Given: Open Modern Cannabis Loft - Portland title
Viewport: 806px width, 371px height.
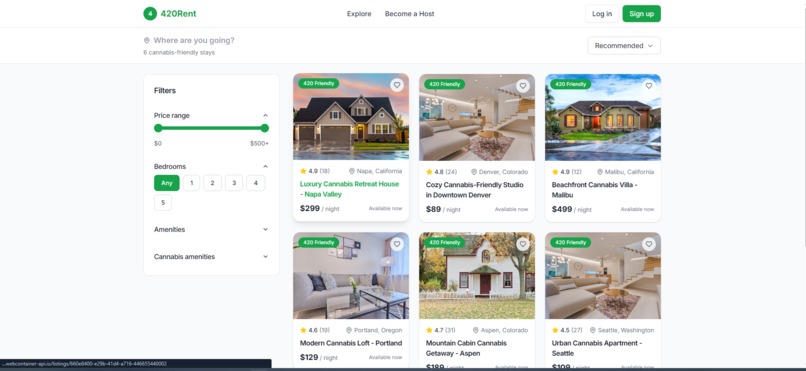Looking at the screenshot, I should click(351, 343).
